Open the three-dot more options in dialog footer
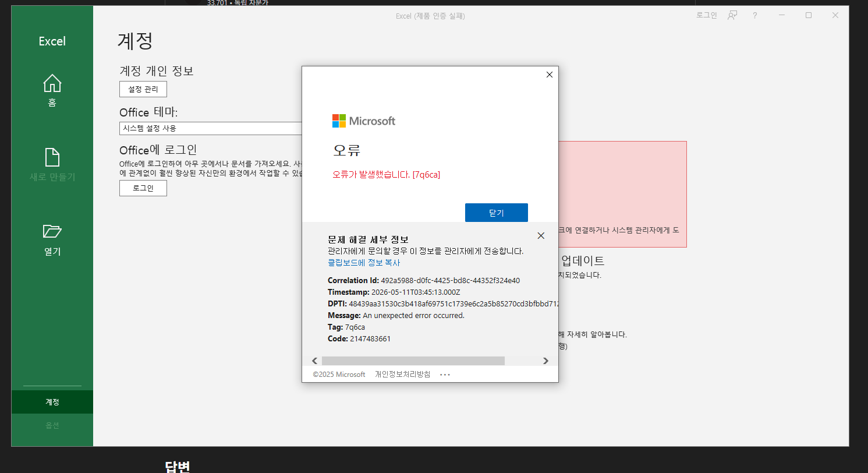 click(x=445, y=375)
